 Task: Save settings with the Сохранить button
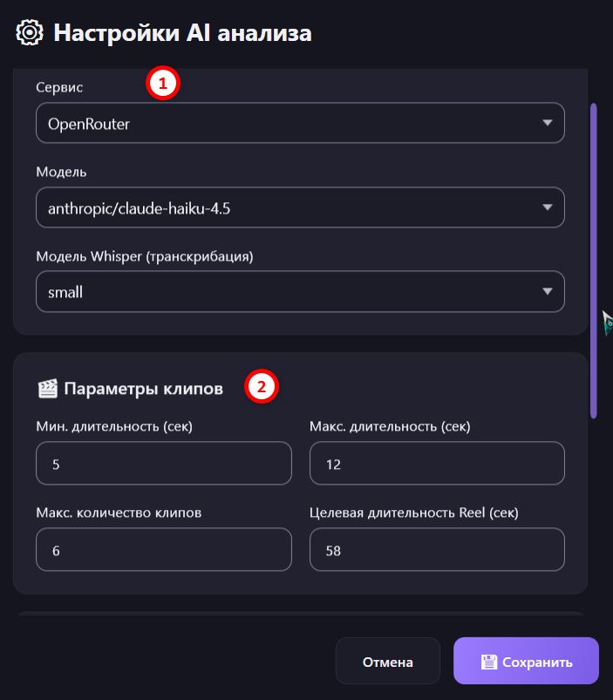(526, 661)
